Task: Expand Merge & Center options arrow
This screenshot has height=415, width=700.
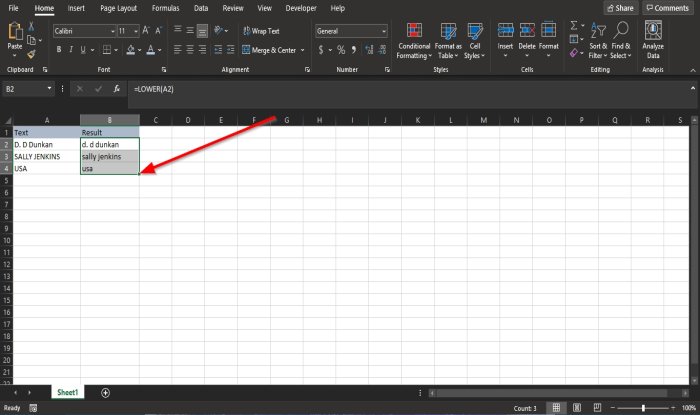Action: 303,50
